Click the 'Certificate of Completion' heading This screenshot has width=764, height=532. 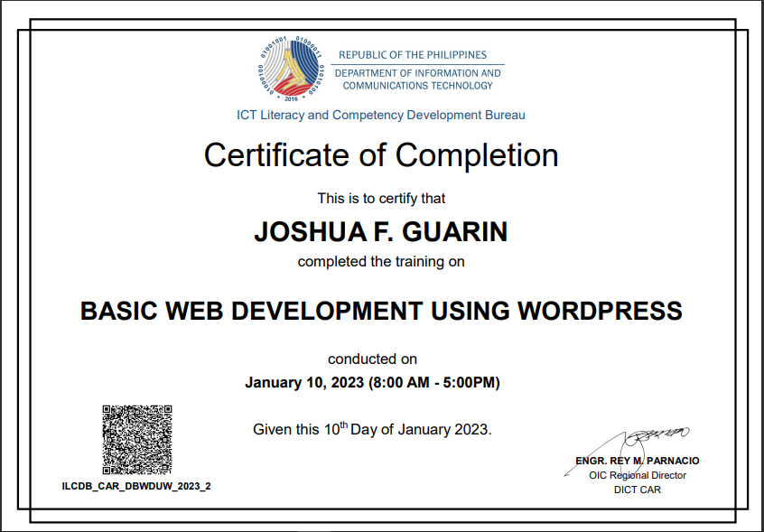coord(381,155)
